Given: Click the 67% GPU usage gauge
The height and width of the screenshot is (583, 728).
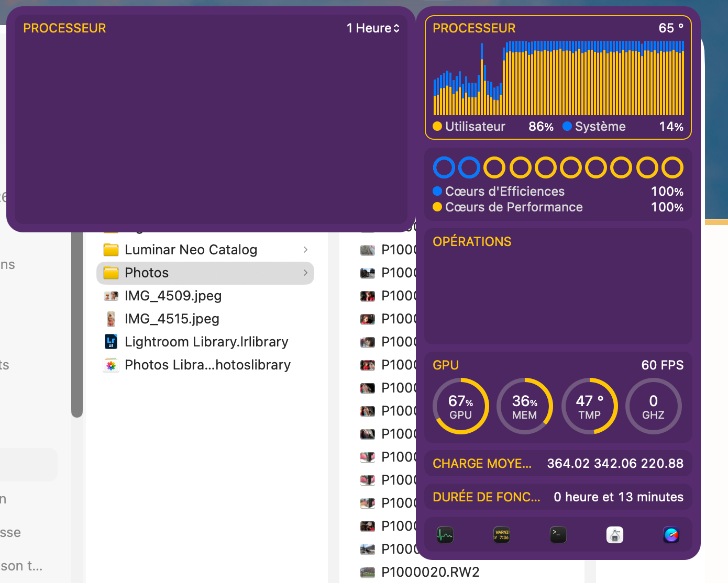Looking at the screenshot, I should click(460, 406).
